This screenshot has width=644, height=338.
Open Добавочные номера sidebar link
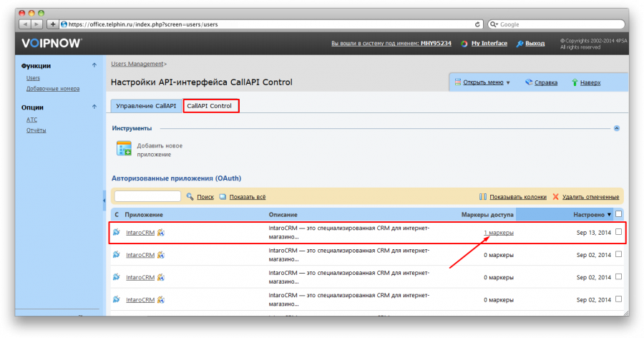click(53, 89)
